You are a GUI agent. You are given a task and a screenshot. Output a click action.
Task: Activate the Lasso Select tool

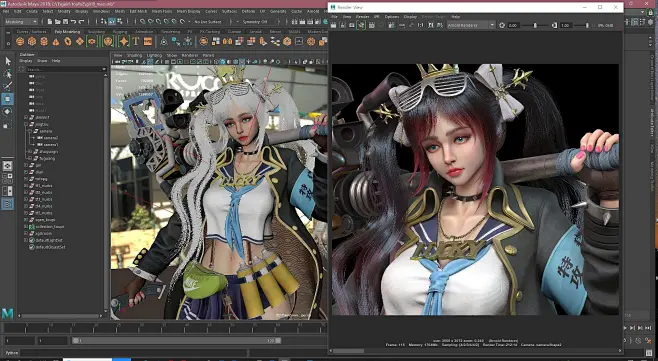click(8, 74)
